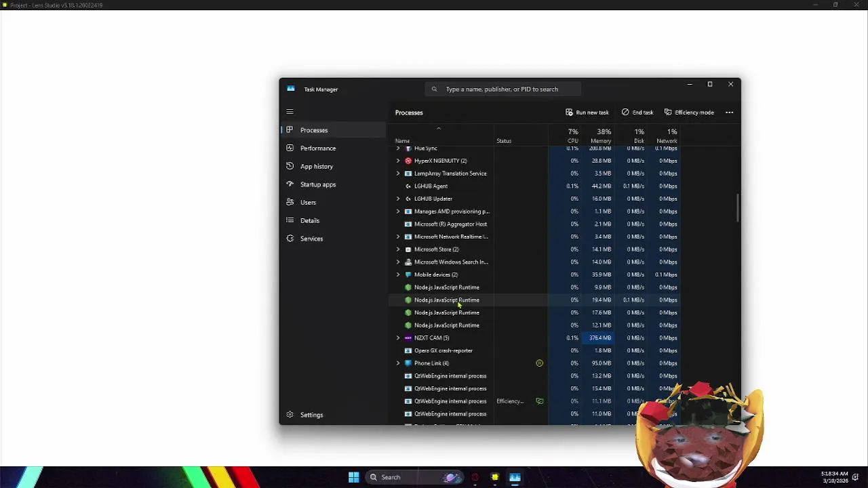Click the LampArray Translation Service icon
868x488 pixels.
[x=408, y=174]
